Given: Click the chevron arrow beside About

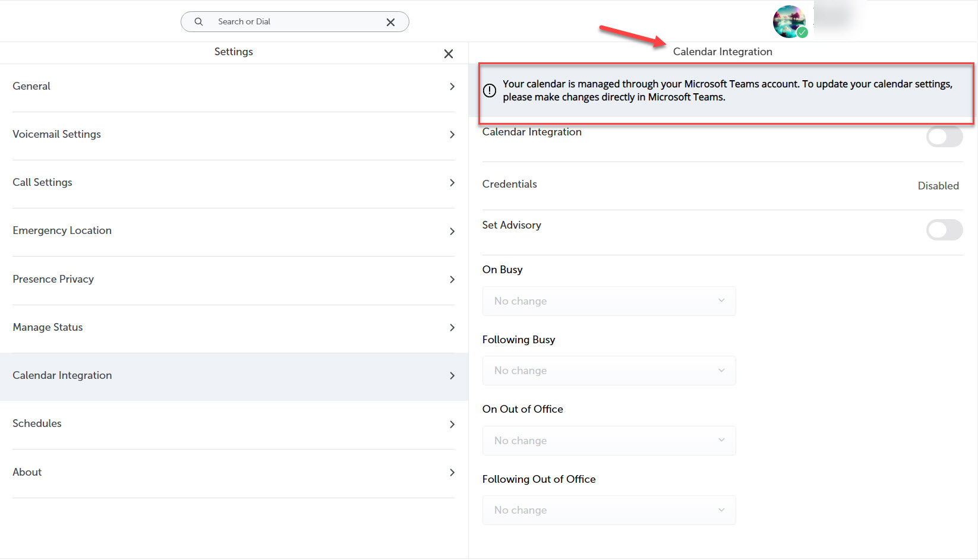Looking at the screenshot, I should click(452, 473).
